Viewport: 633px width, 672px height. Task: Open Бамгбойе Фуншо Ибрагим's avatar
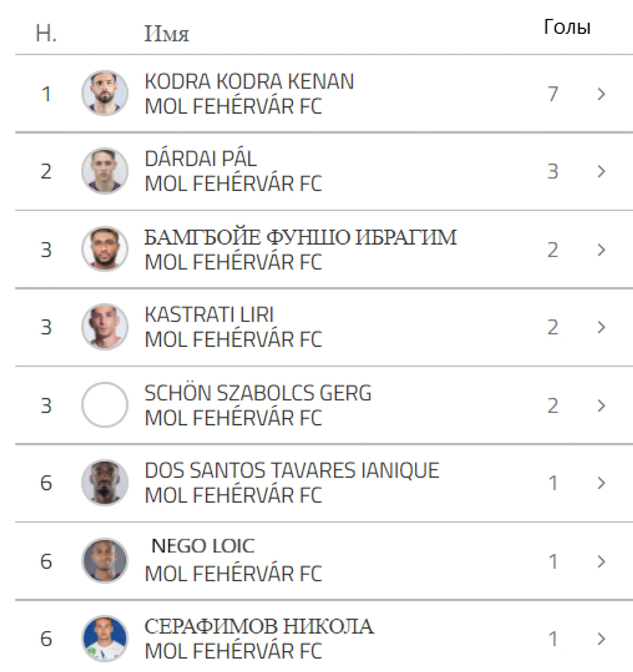click(104, 249)
